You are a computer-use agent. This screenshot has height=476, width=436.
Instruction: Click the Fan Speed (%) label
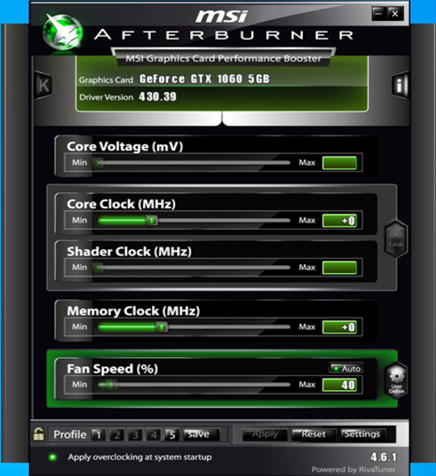pyautogui.click(x=112, y=369)
